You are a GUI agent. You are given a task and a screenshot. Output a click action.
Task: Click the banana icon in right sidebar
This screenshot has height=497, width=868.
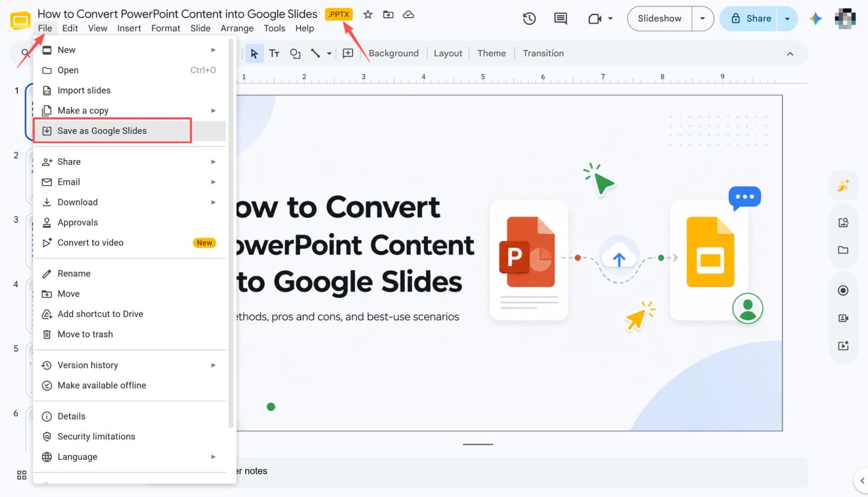[x=843, y=186]
